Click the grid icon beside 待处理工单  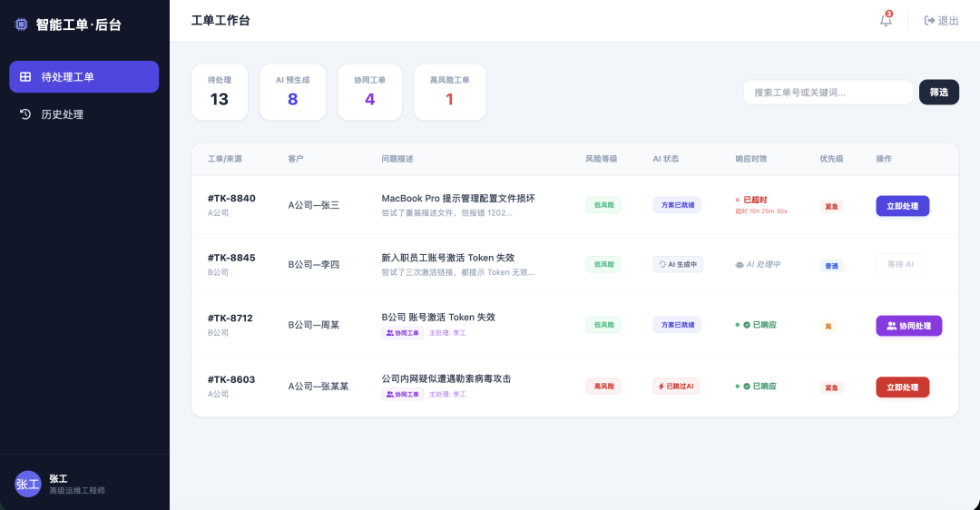point(25,77)
